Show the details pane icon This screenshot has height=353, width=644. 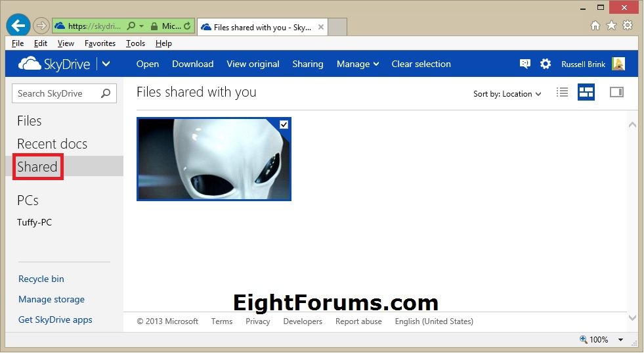616,93
